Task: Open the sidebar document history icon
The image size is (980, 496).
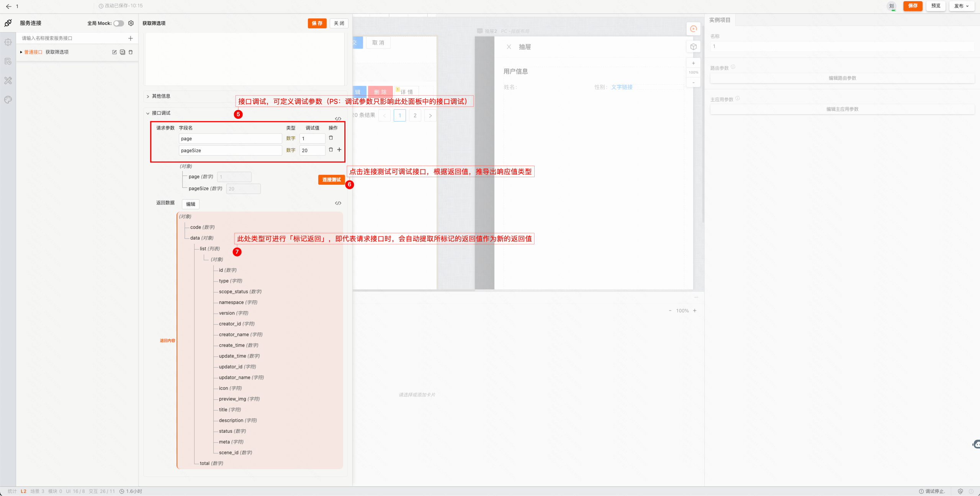Action: tap(8, 61)
